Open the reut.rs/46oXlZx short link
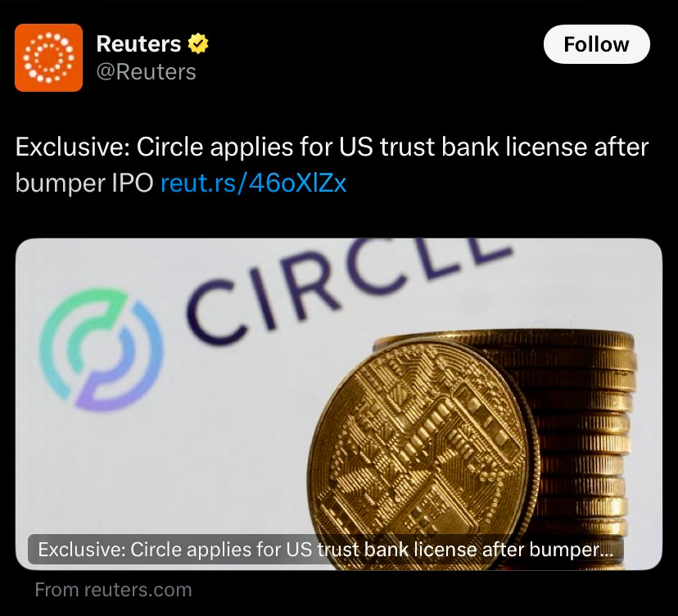 pyautogui.click(x=253, y=183)
